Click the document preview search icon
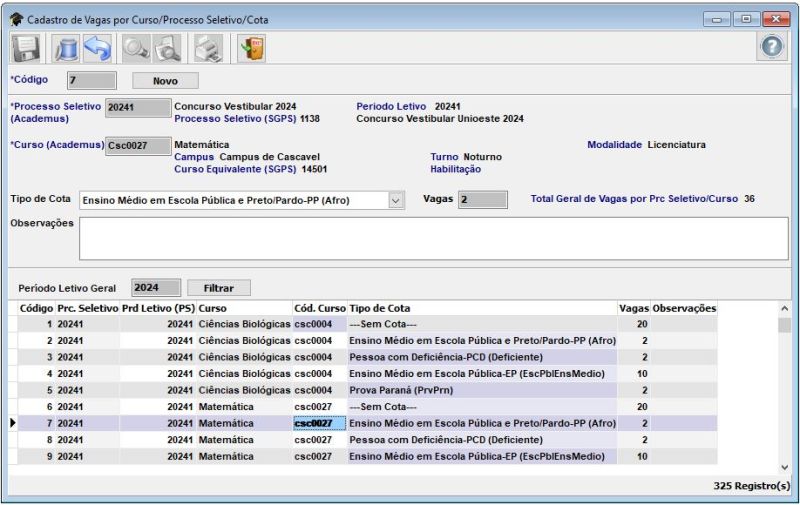The width and height of the screenshot is (800, 505). 166,48
